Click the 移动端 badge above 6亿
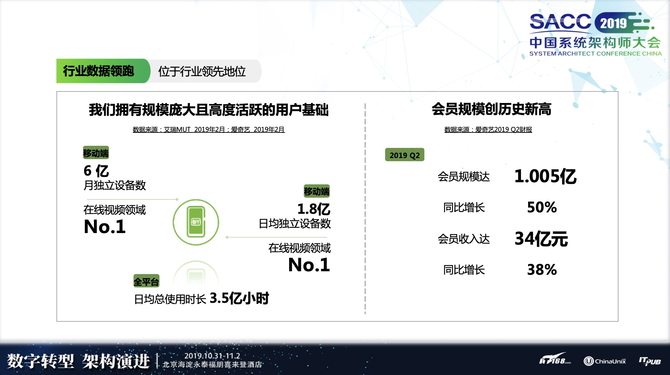Viewport: 670px width, 375px height. (x=96, y=153)
